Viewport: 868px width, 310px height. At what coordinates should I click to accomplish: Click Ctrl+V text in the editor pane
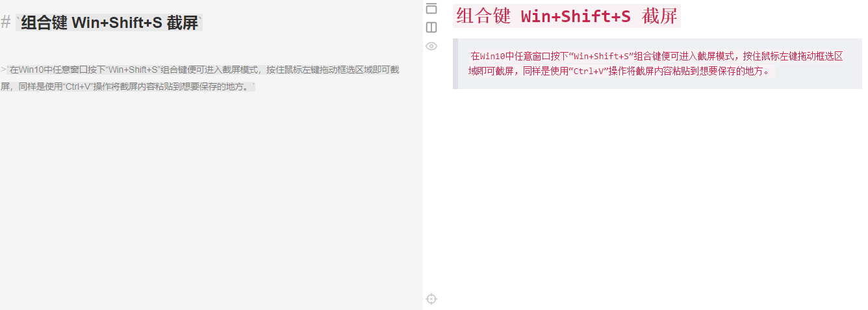[77, 86]
